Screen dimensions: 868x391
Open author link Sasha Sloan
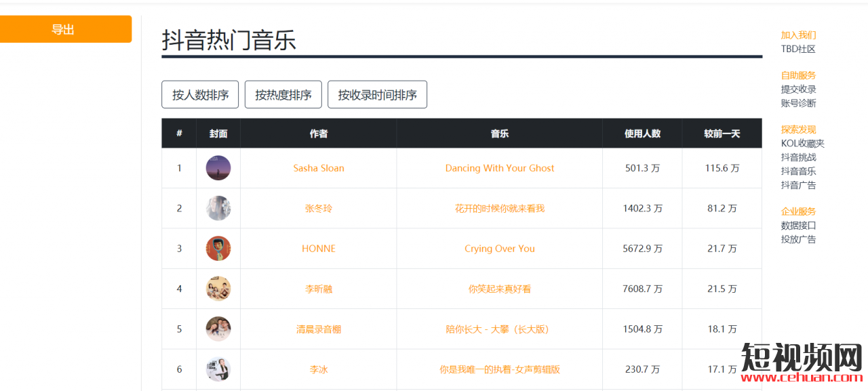[x=319, y=168]
